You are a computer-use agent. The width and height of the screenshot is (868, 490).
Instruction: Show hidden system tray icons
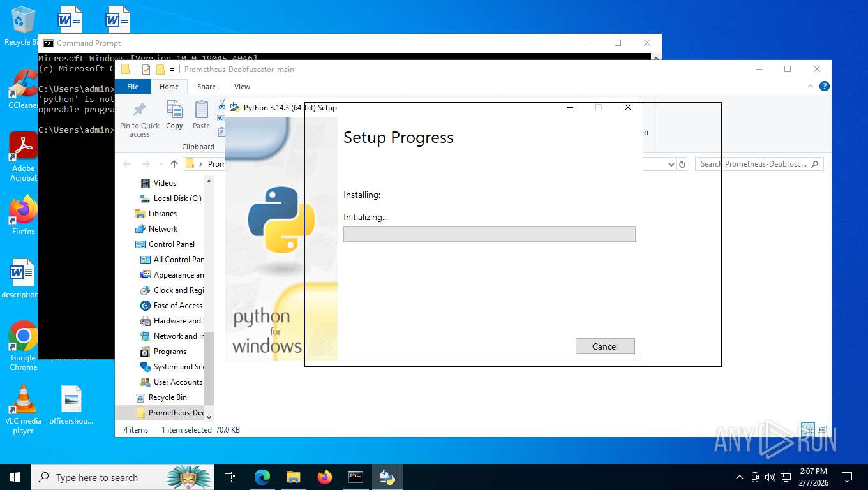[740, 477]
